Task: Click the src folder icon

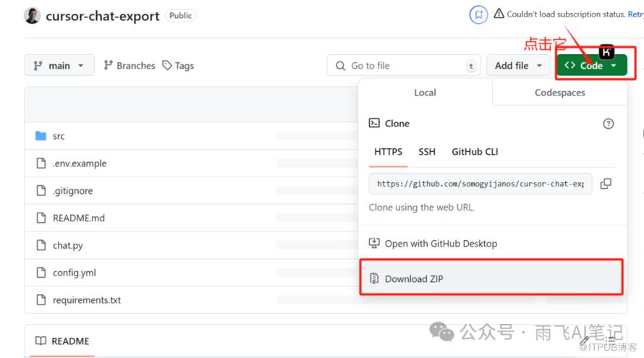Action: click(41, 136)
